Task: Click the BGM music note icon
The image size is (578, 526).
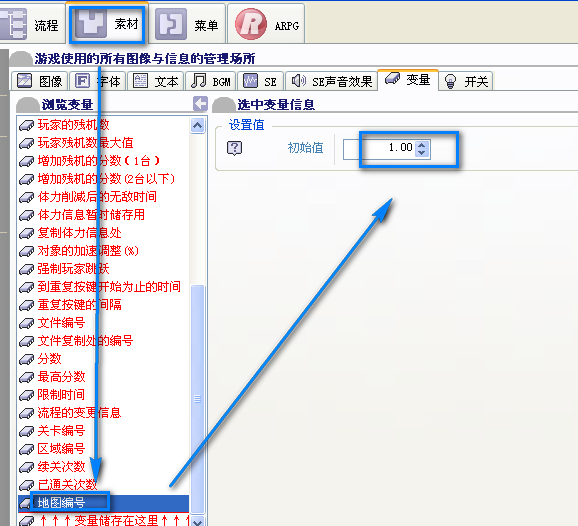Action: tap(199, 80)
